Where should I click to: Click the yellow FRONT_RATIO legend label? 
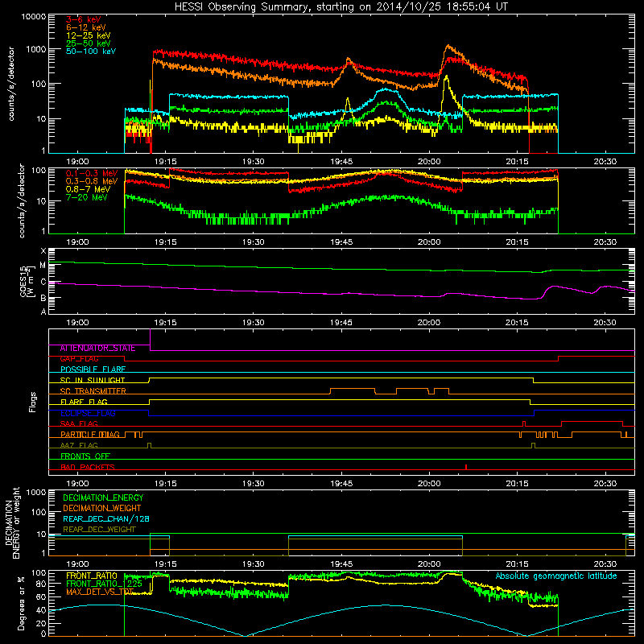92,576
